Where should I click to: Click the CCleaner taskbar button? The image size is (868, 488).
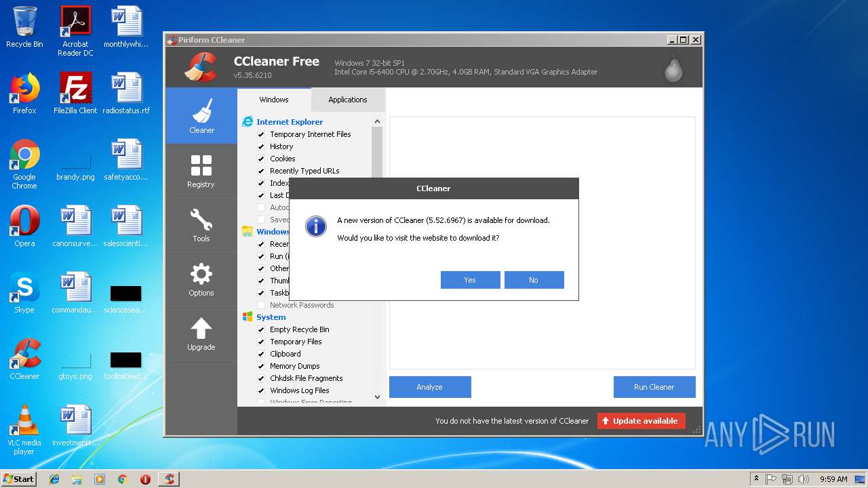pyautogui.click(x=168, y=479)
